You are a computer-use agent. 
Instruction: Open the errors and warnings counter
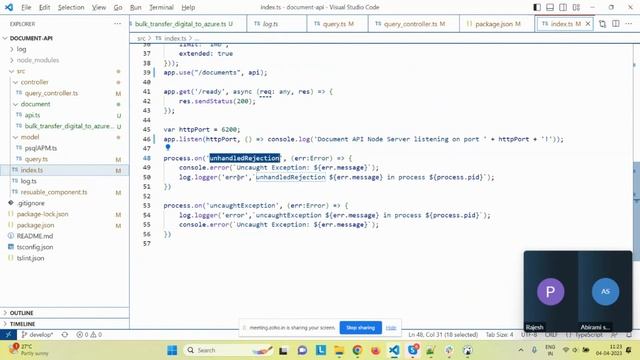89,335
